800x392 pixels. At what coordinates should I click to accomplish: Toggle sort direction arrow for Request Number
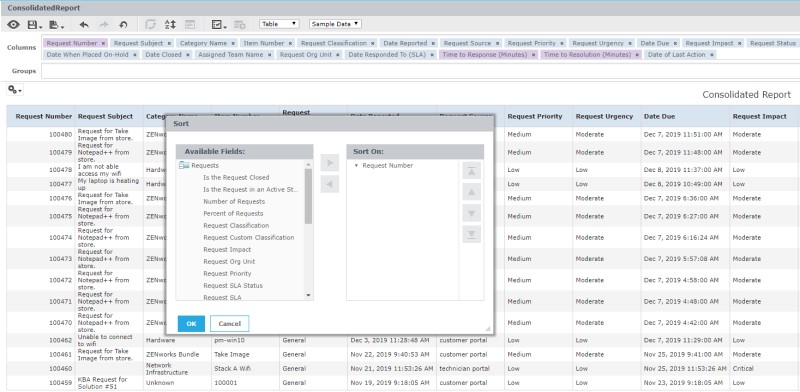(356, 165)
